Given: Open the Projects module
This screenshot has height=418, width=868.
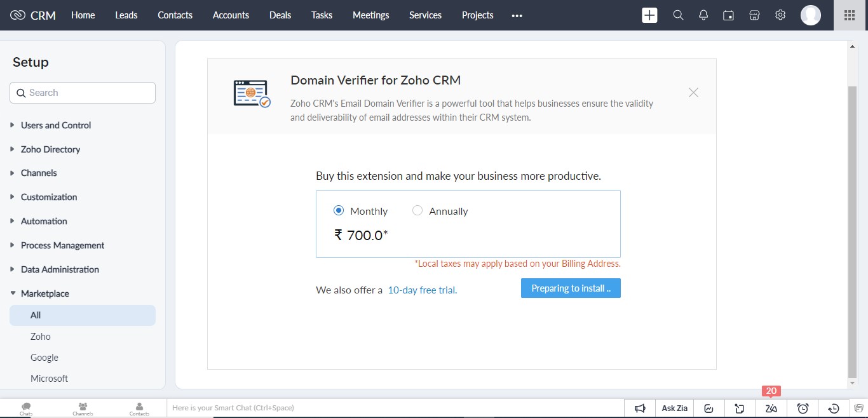Looking at the screenshot, I should (x=478, y=15).
